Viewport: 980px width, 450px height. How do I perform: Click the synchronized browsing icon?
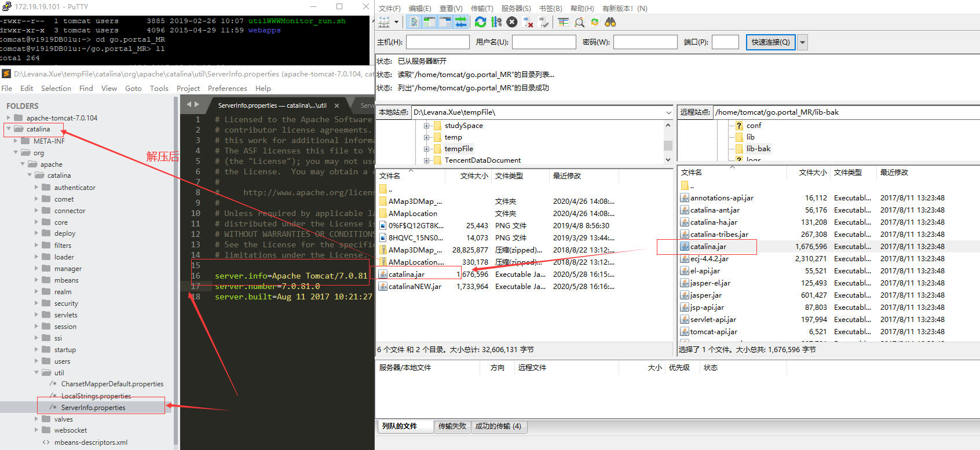[x=595, y=22]
